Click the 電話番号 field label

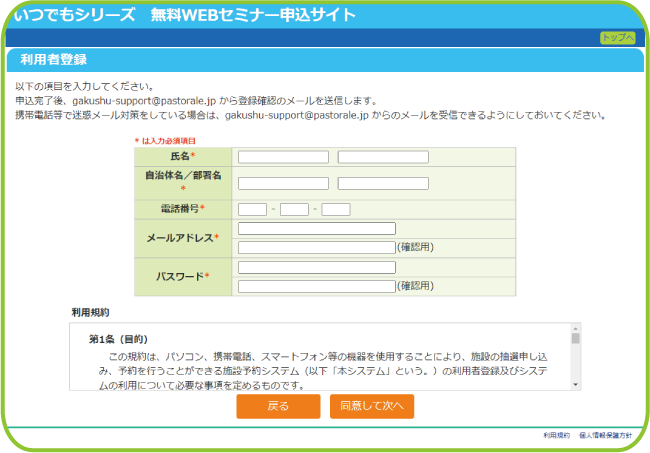(183, 208)
